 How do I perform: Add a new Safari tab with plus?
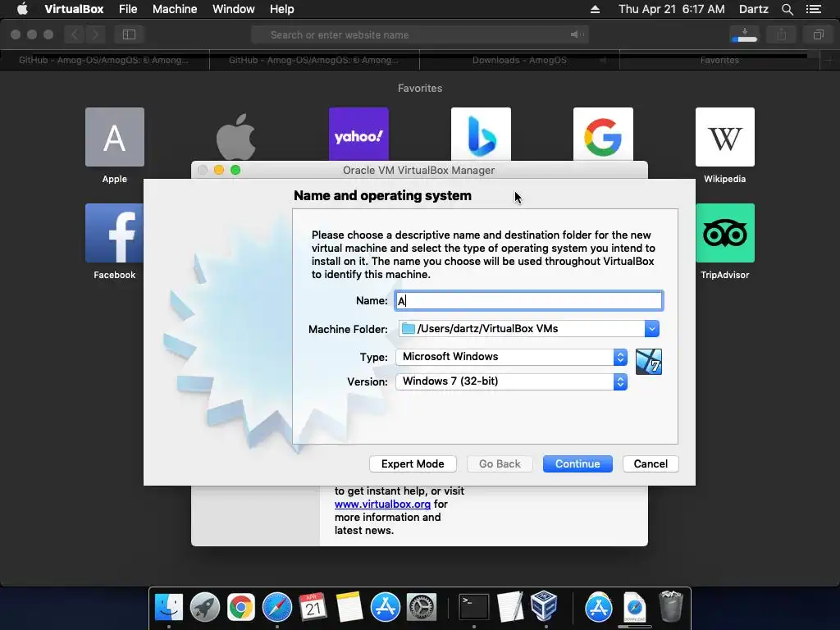pos(830,60)
